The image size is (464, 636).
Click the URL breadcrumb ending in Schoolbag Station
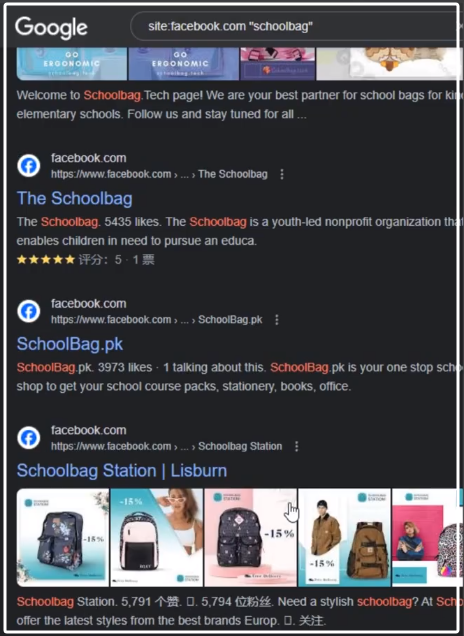point(166,447)
